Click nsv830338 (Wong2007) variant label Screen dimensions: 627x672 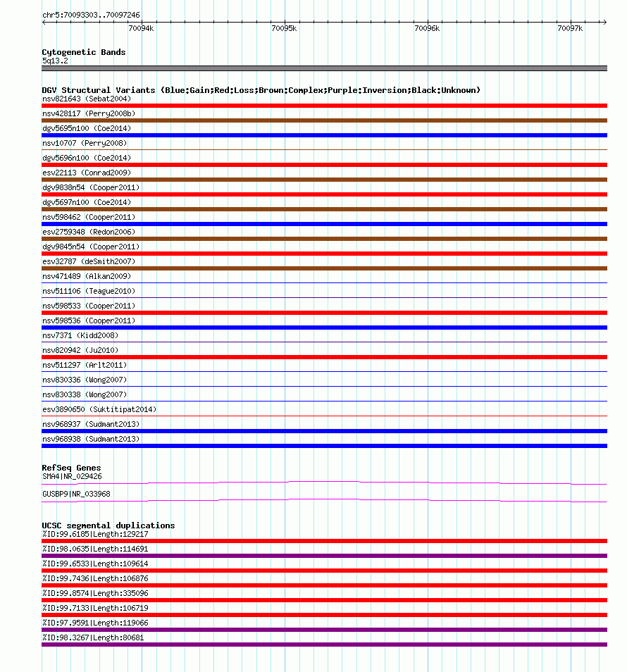(85, 394)
